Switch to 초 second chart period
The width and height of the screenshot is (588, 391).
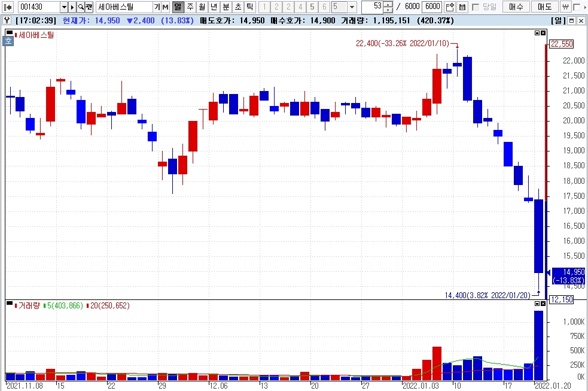238,7
